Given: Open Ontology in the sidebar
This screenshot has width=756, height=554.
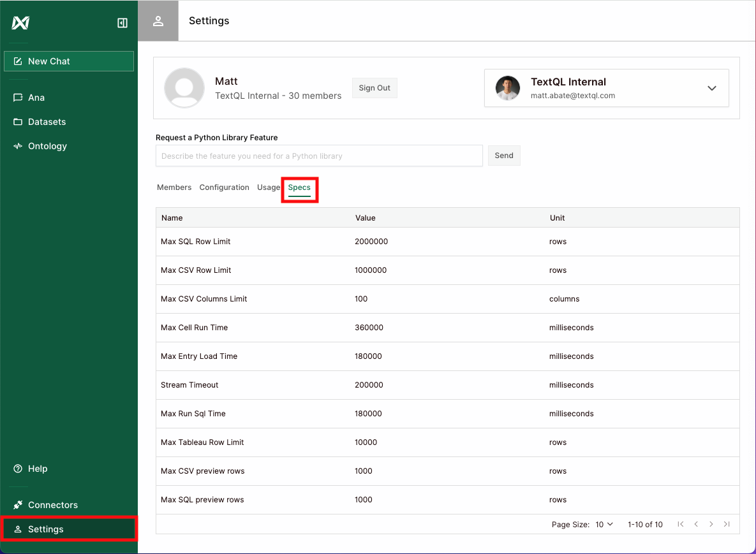Looking at the screenshot, I should [x=47, y=146].
